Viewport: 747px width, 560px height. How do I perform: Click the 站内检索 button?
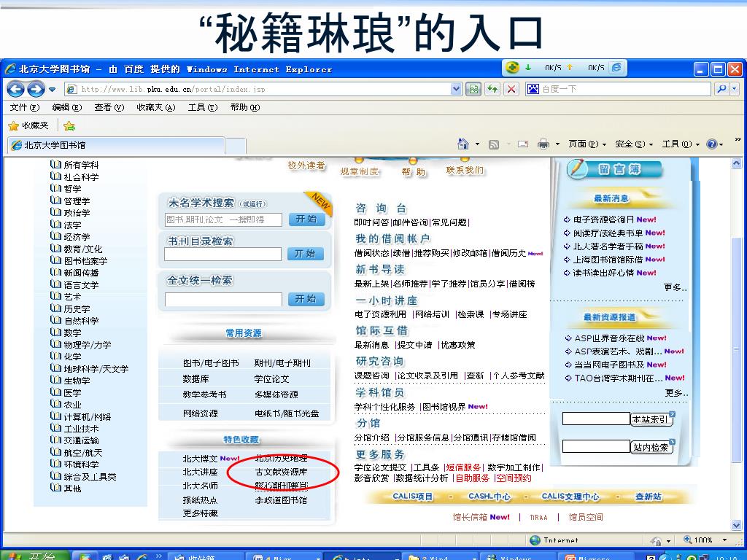coord(652,447)
